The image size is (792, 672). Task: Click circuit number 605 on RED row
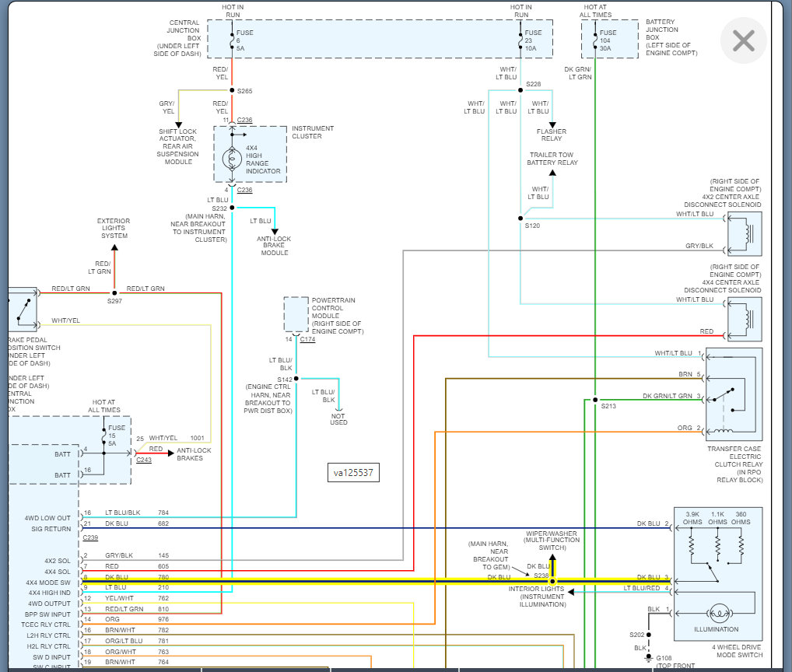pyautogui.click(x=163, y=566)
